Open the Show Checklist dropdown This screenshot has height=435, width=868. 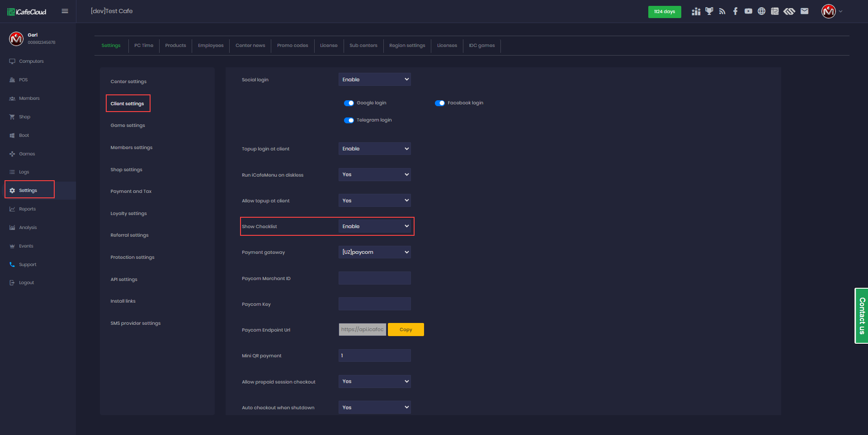pos(374,226)
